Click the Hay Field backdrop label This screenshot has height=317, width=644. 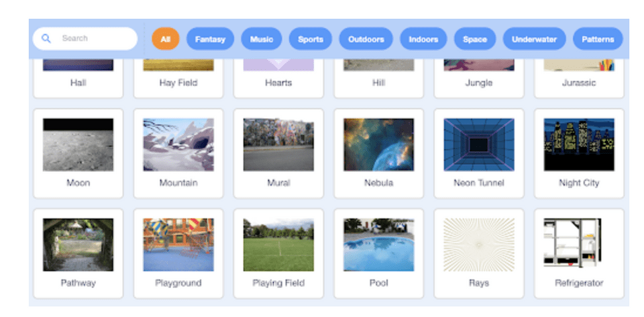[x=178, y=83]
